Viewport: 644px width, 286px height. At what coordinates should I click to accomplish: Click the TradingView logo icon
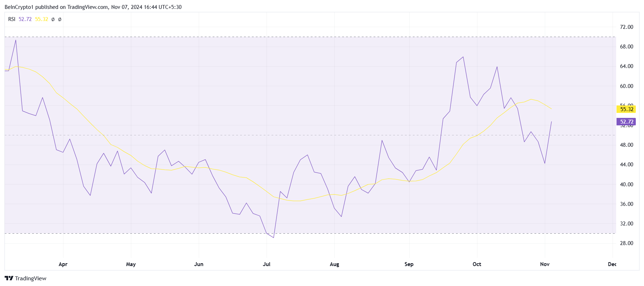(x=9, y=278)
